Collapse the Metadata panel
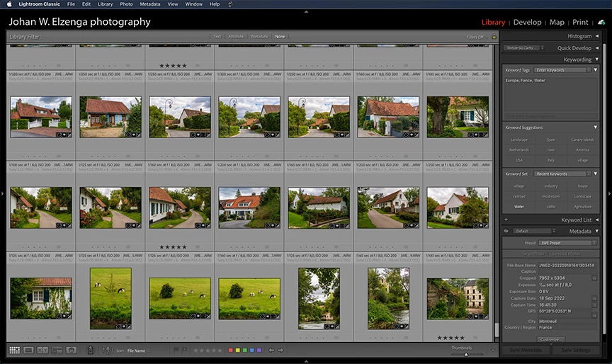This screenshot has height=364, width=612. tap(597, 231)
